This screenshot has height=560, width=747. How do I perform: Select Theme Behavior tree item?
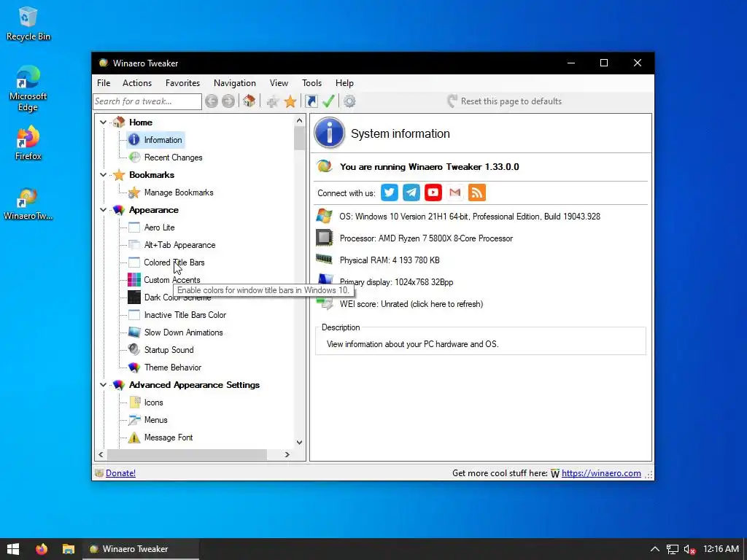coord(172,367)
